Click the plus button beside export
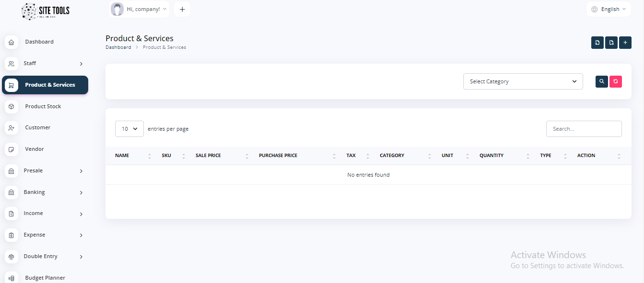This screenshot has height=283, width=644. coord(625,43)
